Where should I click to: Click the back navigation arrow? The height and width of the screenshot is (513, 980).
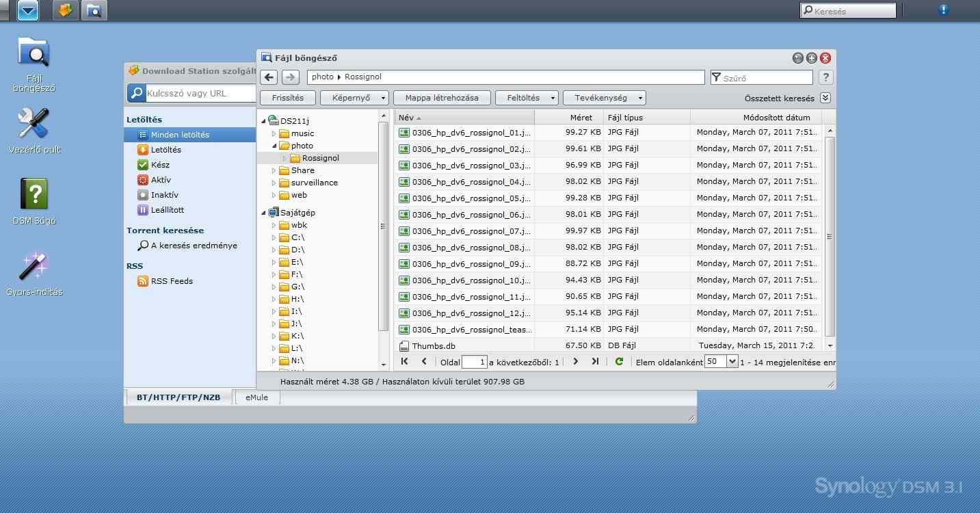pyautogui.click(x=269, y=77)
